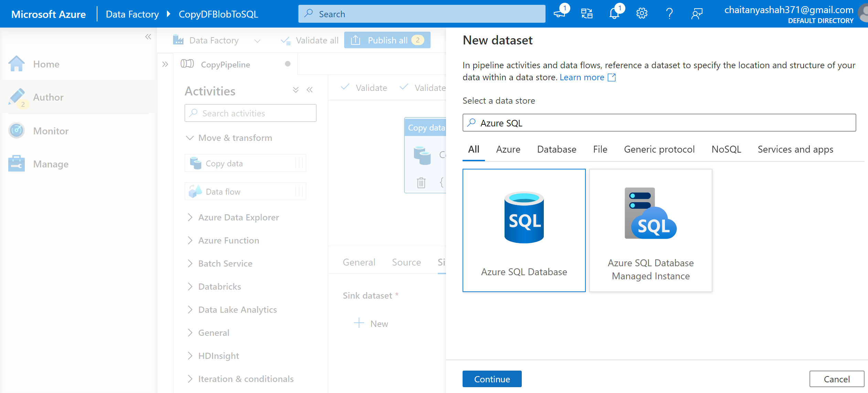
Task: Click the Learn more external link icon
Action: coord(612,77)
